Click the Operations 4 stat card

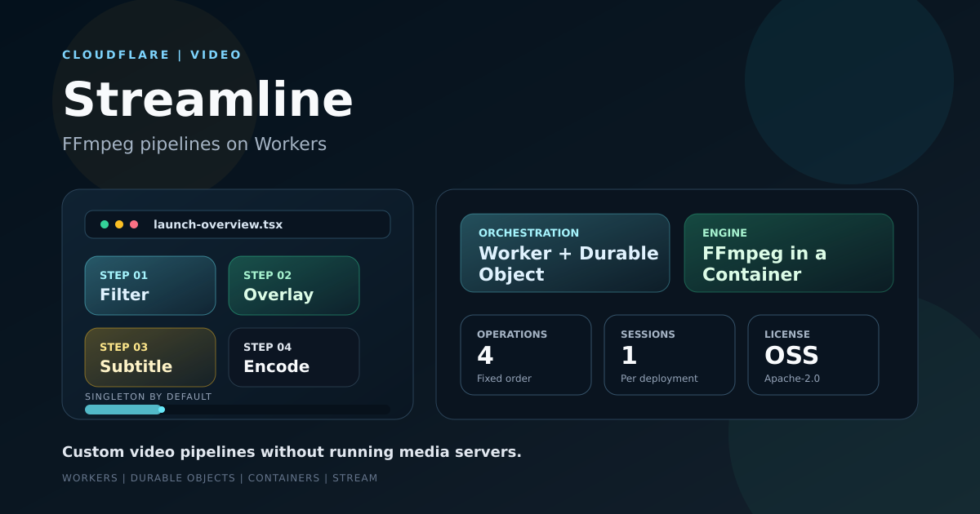526,355
